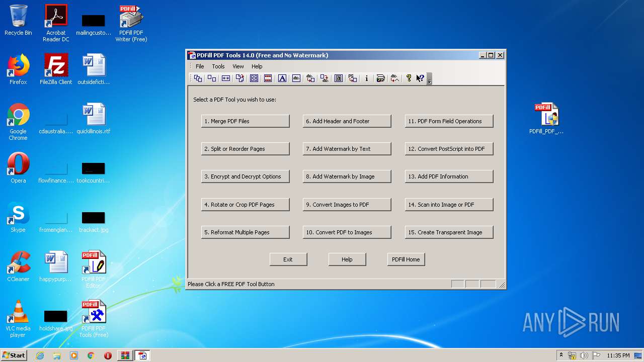
Task: Select the Skype desktop shortcut
Action: click(18, 217)
